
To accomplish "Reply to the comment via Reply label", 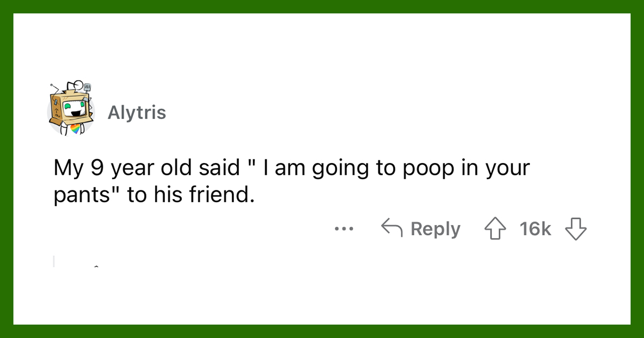I will coord(435,229).
